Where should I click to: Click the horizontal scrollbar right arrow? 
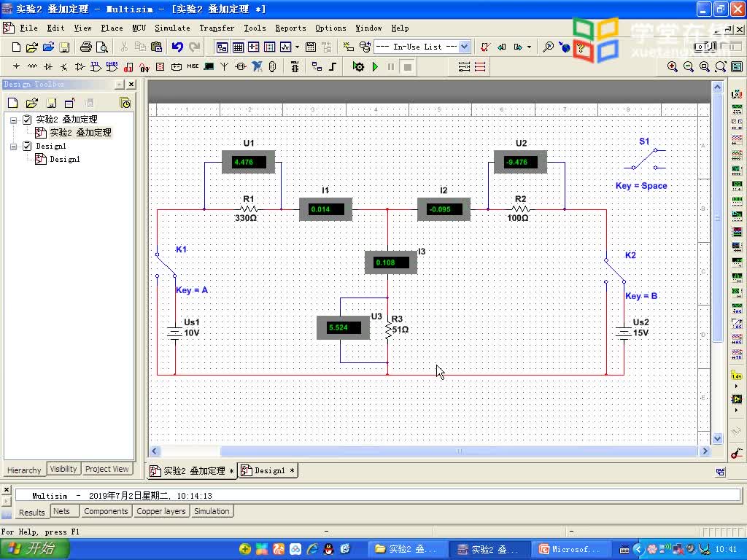(x=705, y=451)
